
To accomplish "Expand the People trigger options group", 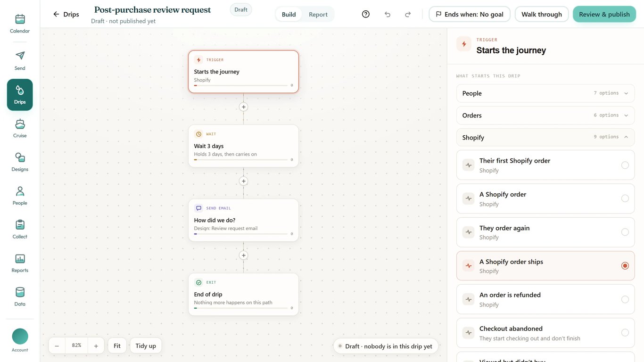I will 545,93.
